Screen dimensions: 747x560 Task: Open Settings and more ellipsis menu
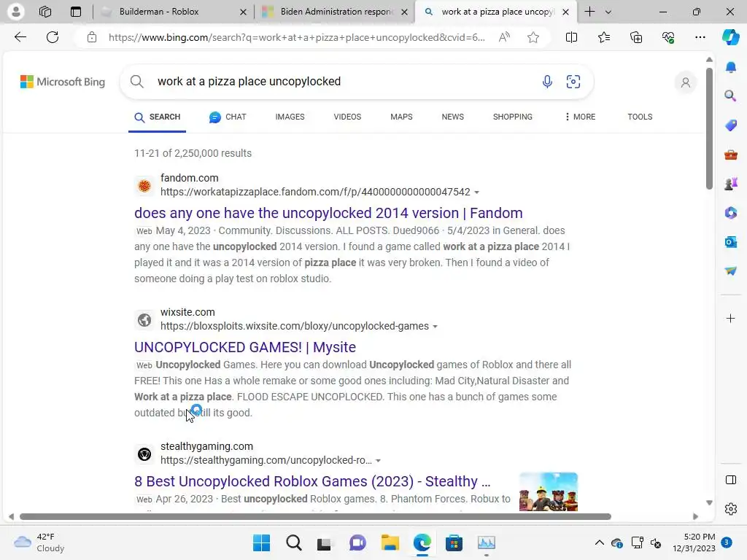700,37
